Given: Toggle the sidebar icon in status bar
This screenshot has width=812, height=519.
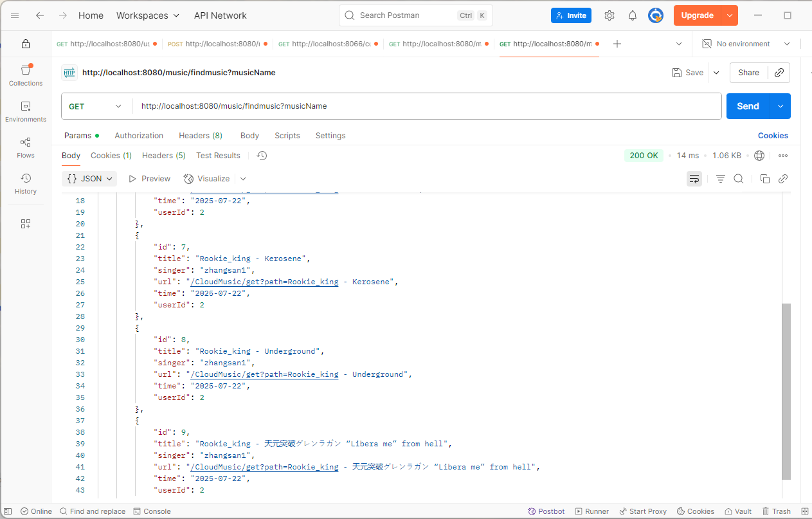Looking at the screenshot, I should [x=8, y=511].
